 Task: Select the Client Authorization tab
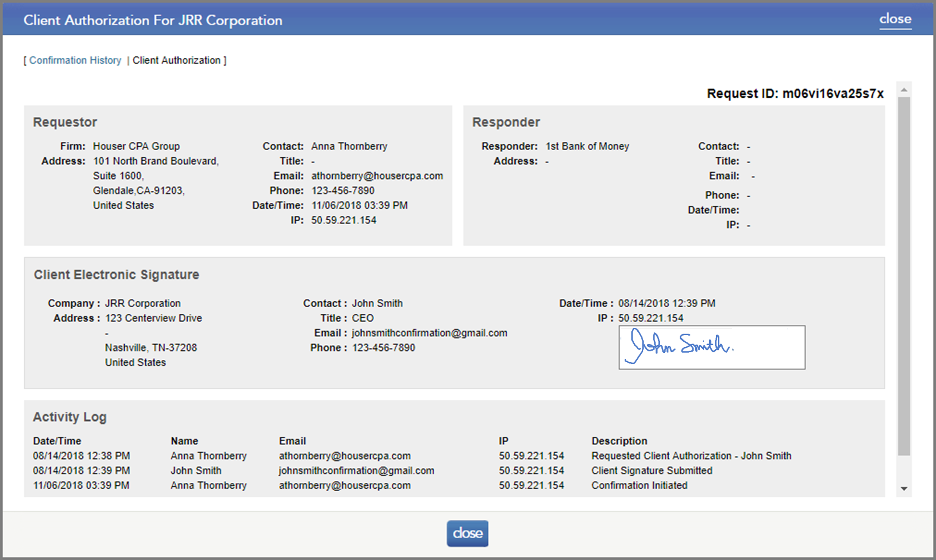(176, 60)
